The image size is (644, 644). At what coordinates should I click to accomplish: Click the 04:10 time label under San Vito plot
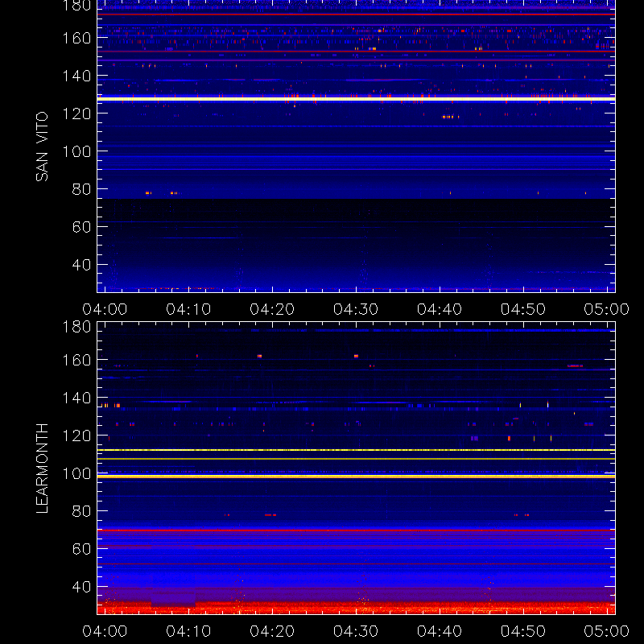[188, 309]
